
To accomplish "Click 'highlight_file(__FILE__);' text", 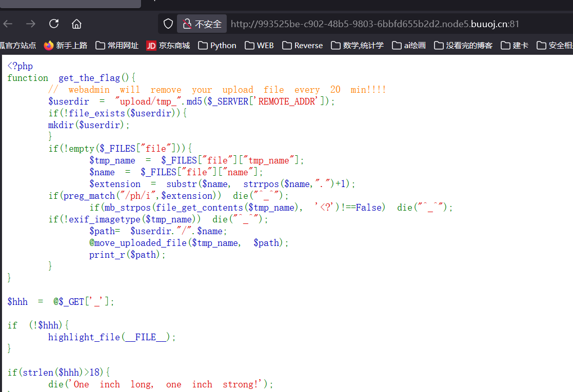I will tap(112, 337).
